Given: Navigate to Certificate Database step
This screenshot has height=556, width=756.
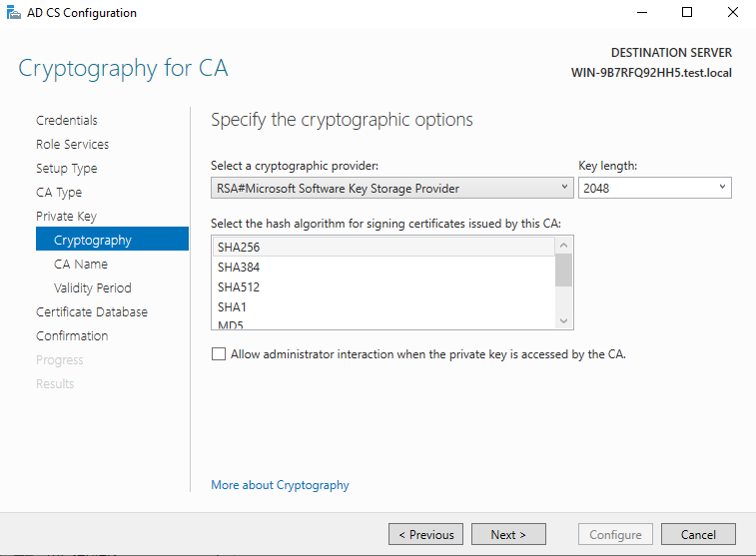Looking at the screenshot, I should [92, 311].
